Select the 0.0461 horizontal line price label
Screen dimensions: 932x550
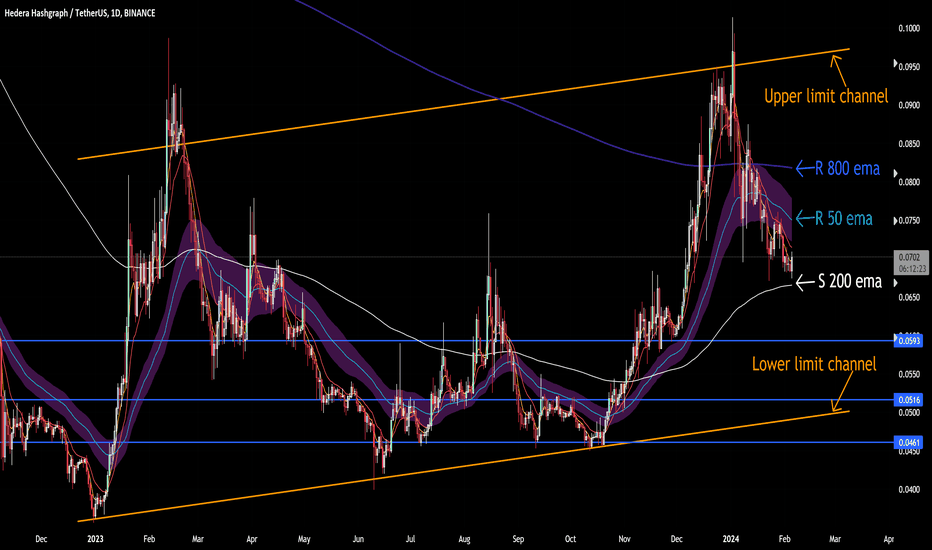pyautogui.click(x=909, y=442)
